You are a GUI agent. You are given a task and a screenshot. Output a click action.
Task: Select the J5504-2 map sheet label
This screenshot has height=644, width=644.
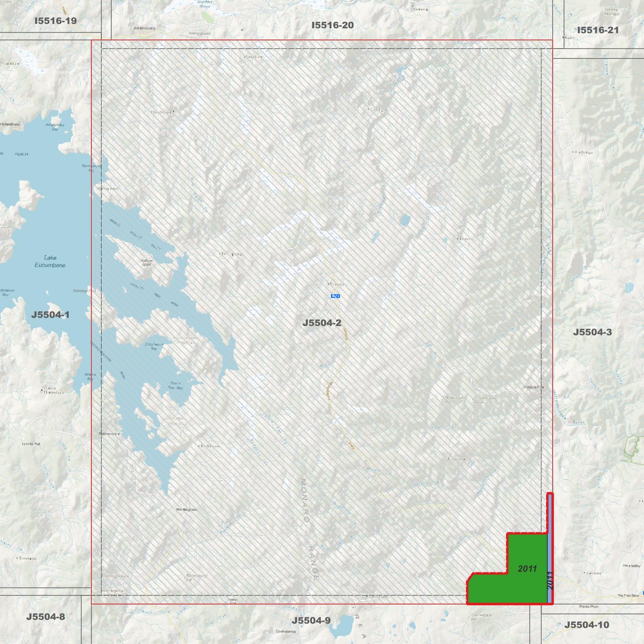click(x=322, y=323)
